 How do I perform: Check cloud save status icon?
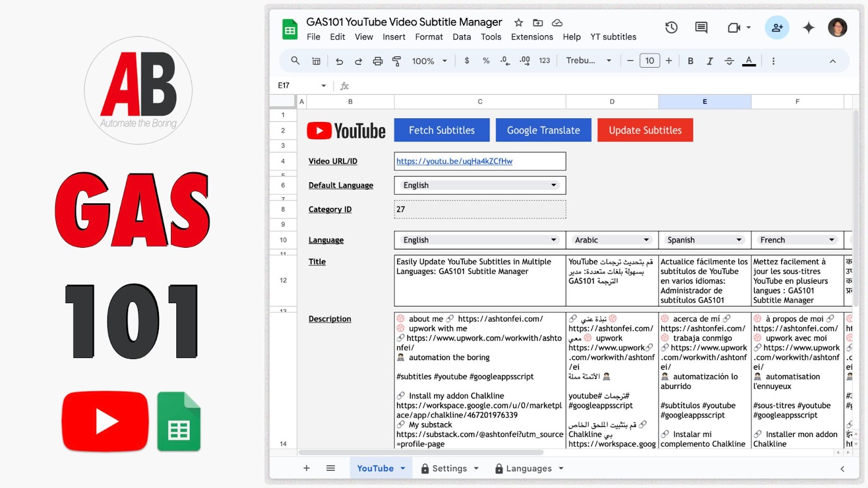pyautogui.click(x=557, y=22)
